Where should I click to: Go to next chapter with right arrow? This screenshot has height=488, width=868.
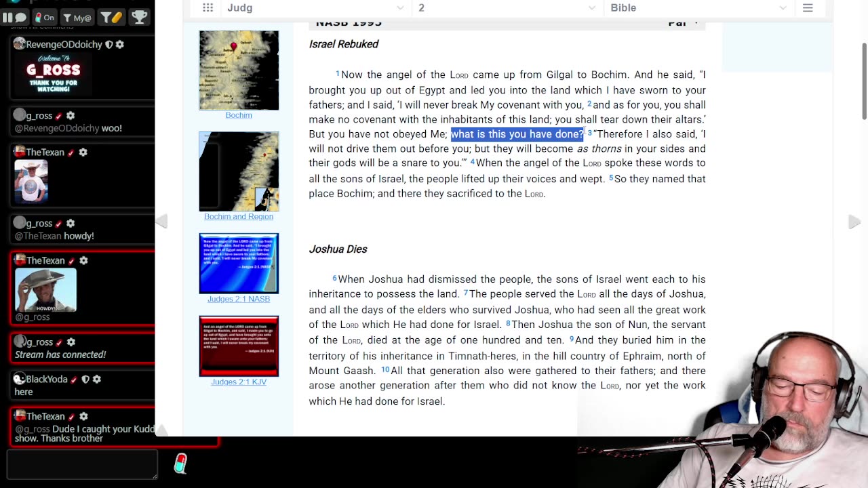click(x=854, y=222)
